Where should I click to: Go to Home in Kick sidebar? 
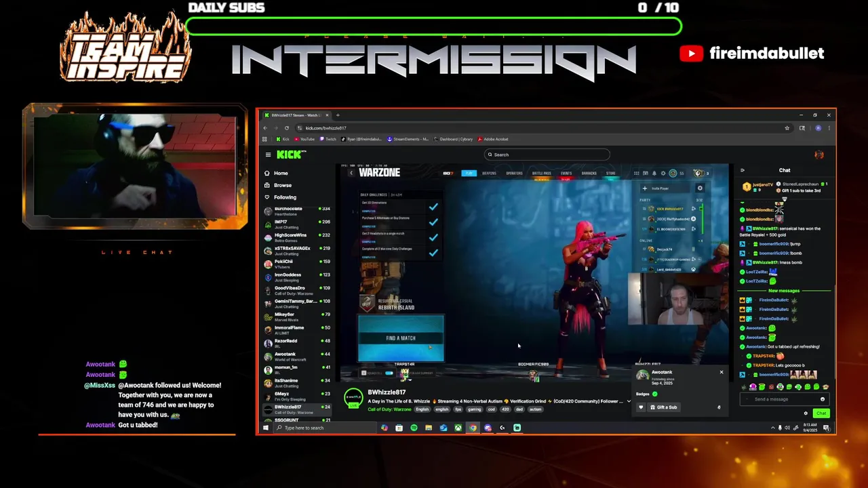click(281, 173)
